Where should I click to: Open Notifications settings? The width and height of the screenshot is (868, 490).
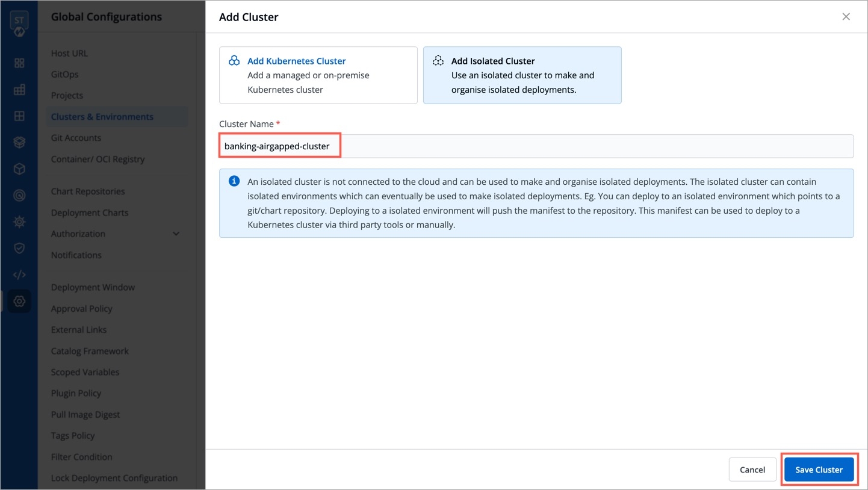pos(76,255)
